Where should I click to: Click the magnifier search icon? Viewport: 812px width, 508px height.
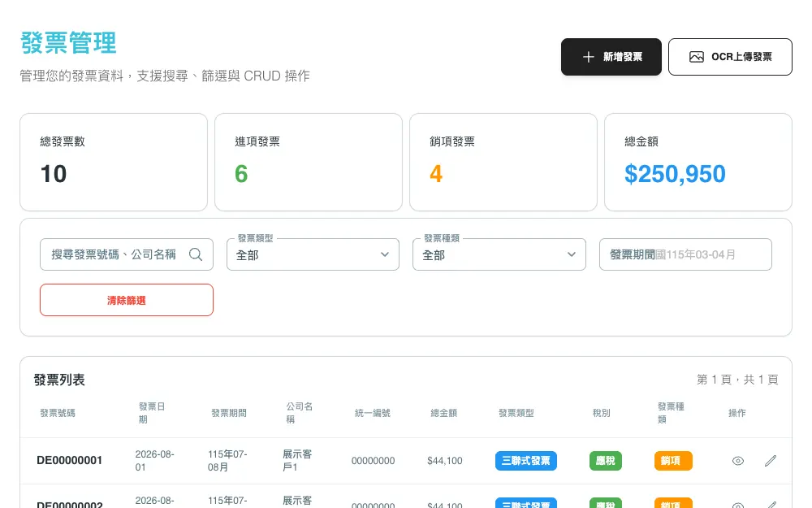196,254
